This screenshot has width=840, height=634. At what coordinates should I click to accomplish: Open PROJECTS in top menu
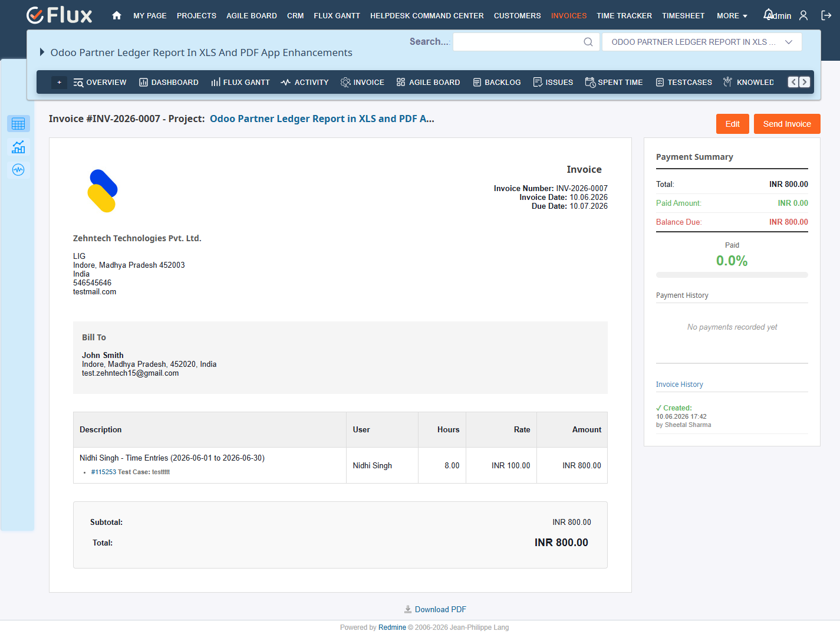[x=196, y=16]
